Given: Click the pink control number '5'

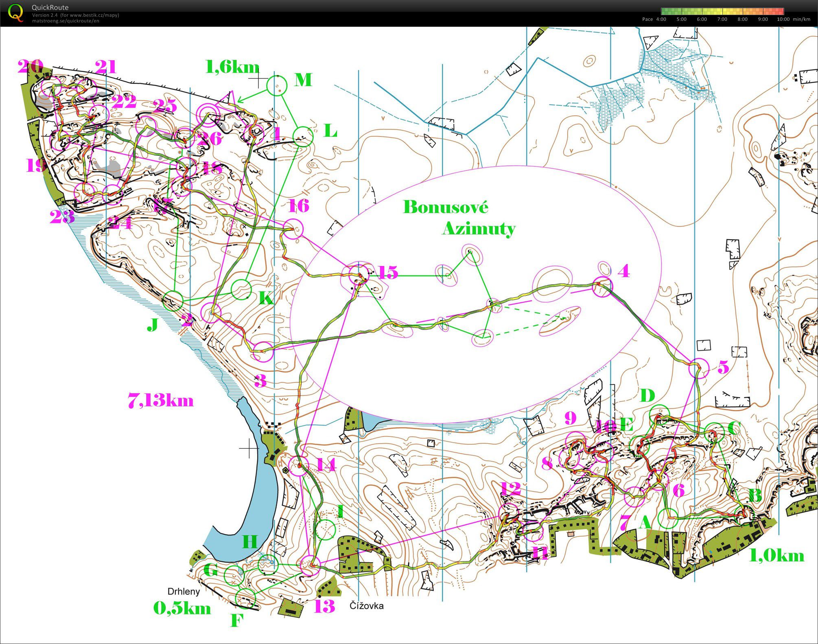Looking at the screenshot, I should (723, 367).
